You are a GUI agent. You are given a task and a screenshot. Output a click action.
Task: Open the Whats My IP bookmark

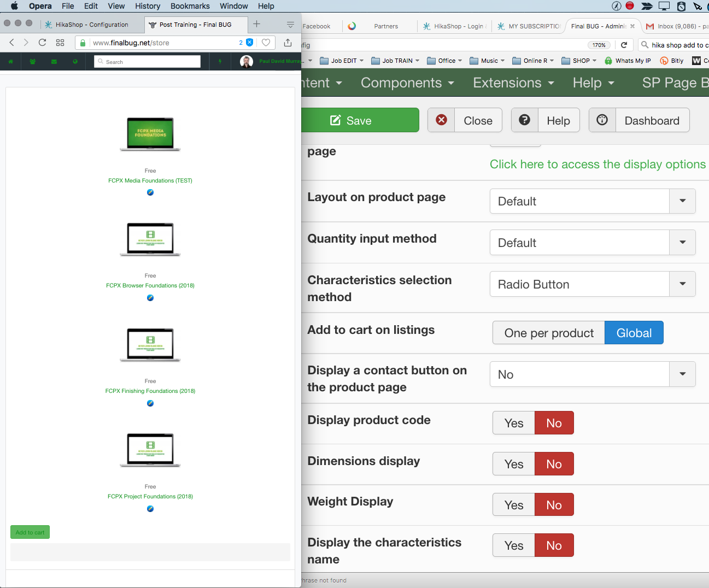tap(628, 61)
